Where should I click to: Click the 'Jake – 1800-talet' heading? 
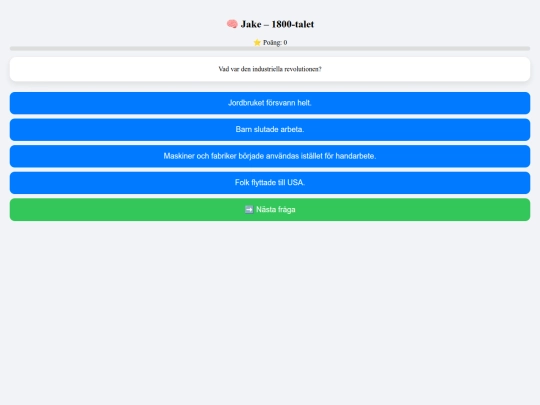(277, 24)
